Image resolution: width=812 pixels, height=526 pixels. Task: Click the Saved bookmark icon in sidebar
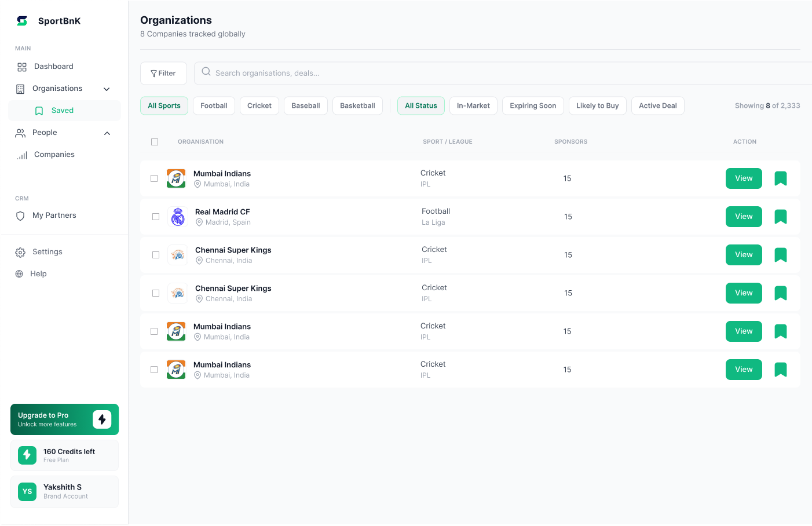pos(39,111)
